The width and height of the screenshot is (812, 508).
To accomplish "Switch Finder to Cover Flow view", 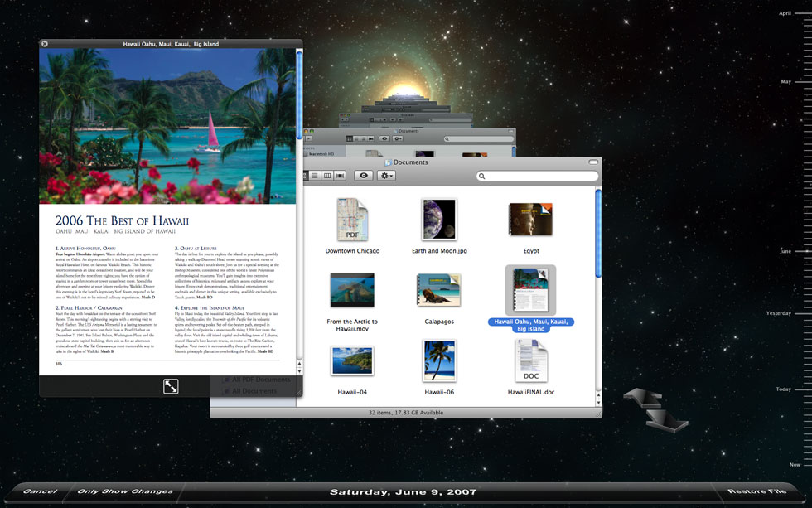I will coord(340,176).
